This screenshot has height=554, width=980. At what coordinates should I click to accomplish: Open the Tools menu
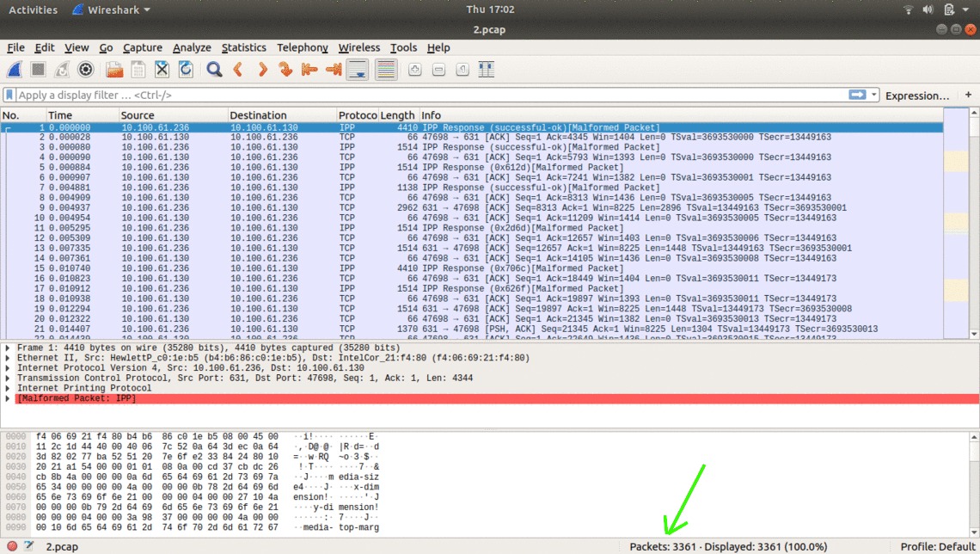(x=404, y=47)
